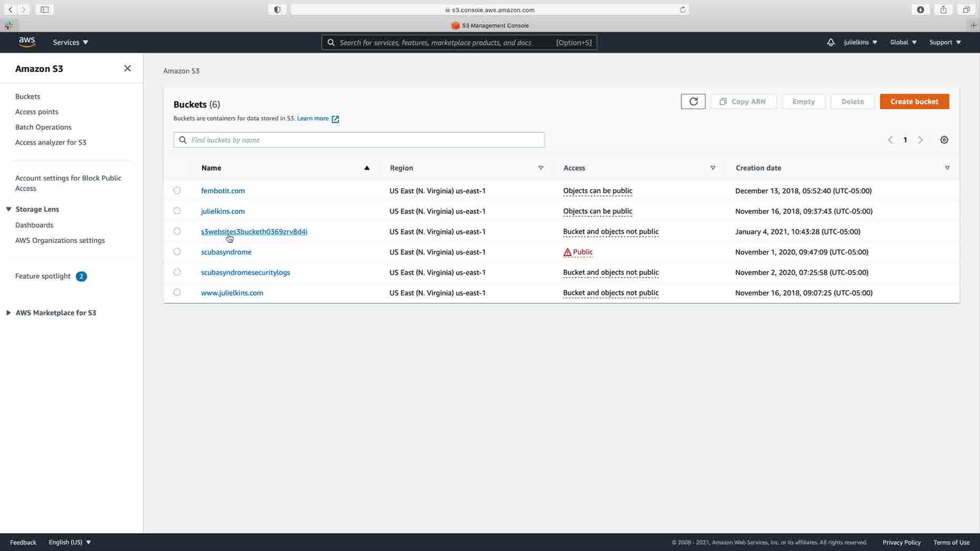
Task: Select the scubasyndromesecuritylogs radio button
Action: 177,272
